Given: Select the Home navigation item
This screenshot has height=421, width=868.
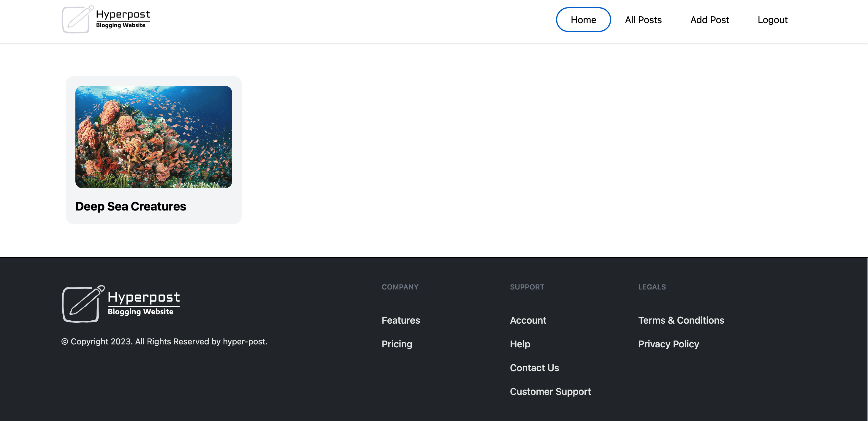Looking at the screenshot, I should 583,20.
